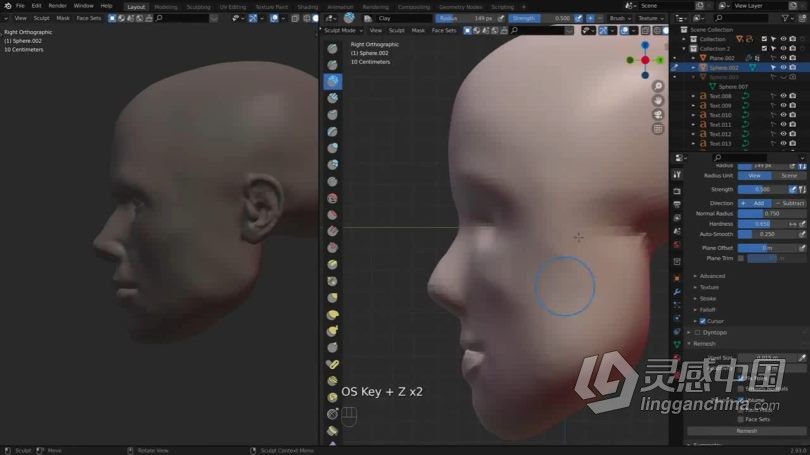Click outliner filter funnel icon

tap(785, 18)
